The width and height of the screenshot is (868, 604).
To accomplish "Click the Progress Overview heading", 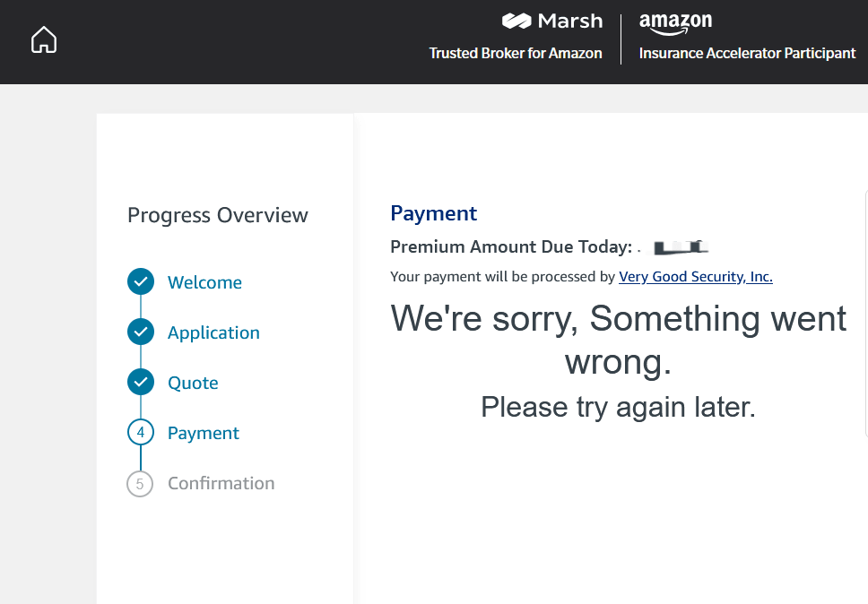I will tap(218, 216).
